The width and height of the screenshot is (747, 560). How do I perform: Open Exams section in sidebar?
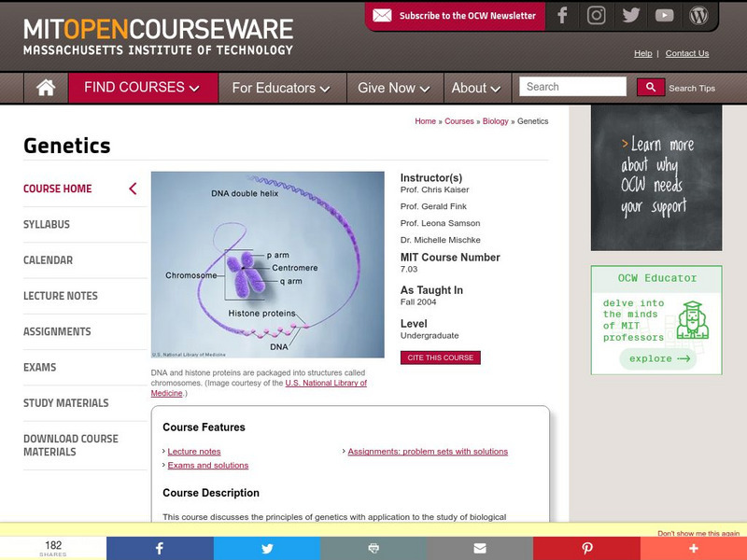(x=39, y=367)
